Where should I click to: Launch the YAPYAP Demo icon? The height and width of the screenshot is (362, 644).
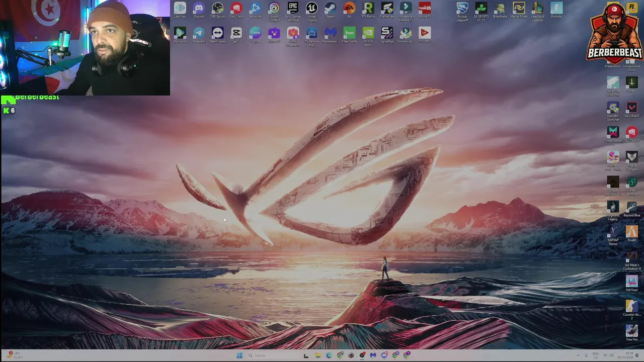(x=613, y=235)
